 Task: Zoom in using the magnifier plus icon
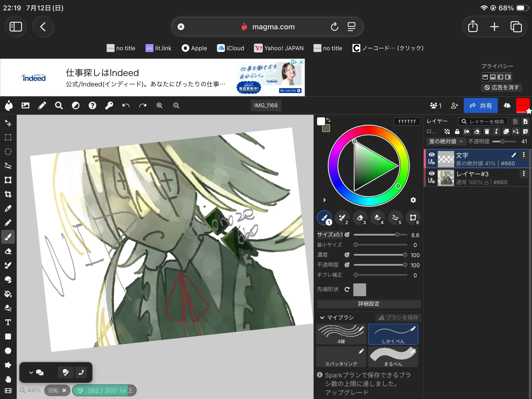pos(160,106)
